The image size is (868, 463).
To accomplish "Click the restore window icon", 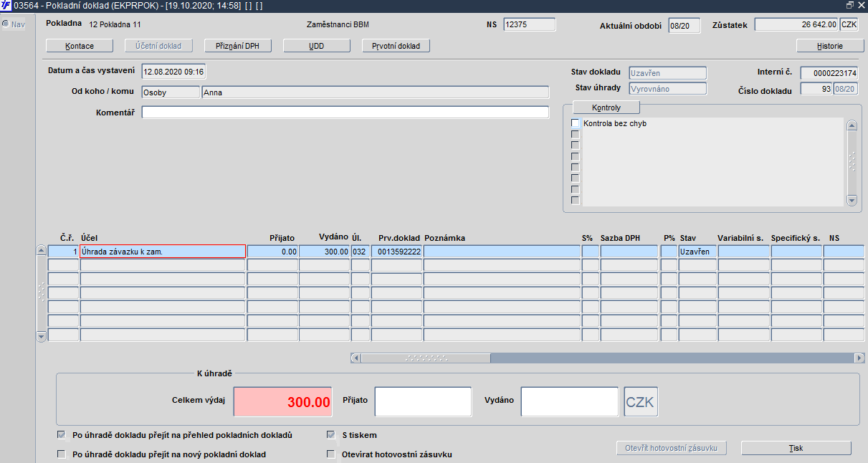I will click(x=849, y=5).
